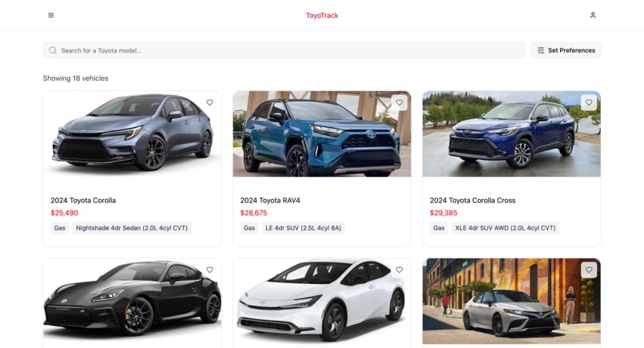Image resolution: width=644 pixels, height=348 pixels.
Task: Open the hamburger menu icon
Action: pos(51,15)
